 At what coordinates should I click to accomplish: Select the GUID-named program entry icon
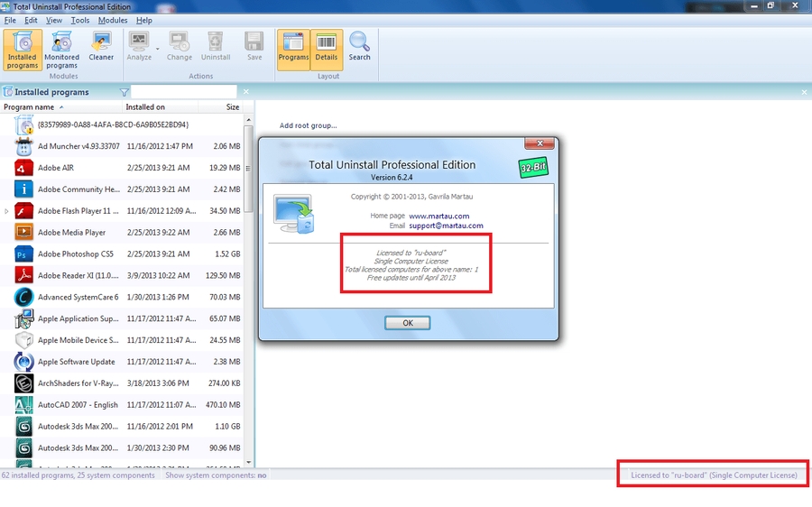pos(23,124)
